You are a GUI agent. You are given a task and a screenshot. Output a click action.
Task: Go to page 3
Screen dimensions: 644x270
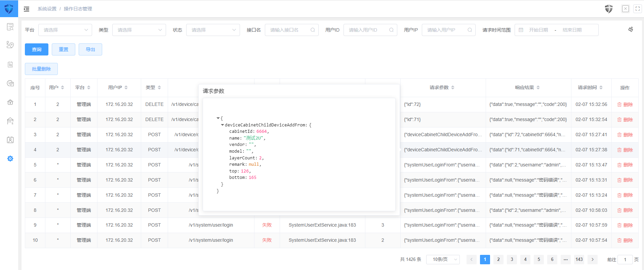click(512, 259)
